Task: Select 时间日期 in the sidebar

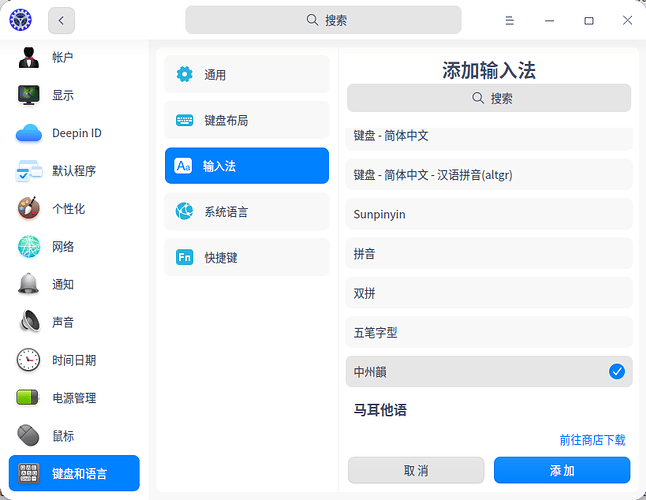Action: [74, 360]
